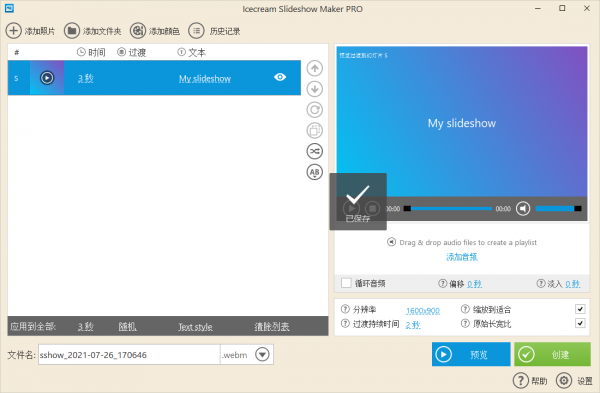The height and width of the screenshot is (393, 600).
Task: Close the Icecream Slideshow Maker window
Action: coord(587,8)
